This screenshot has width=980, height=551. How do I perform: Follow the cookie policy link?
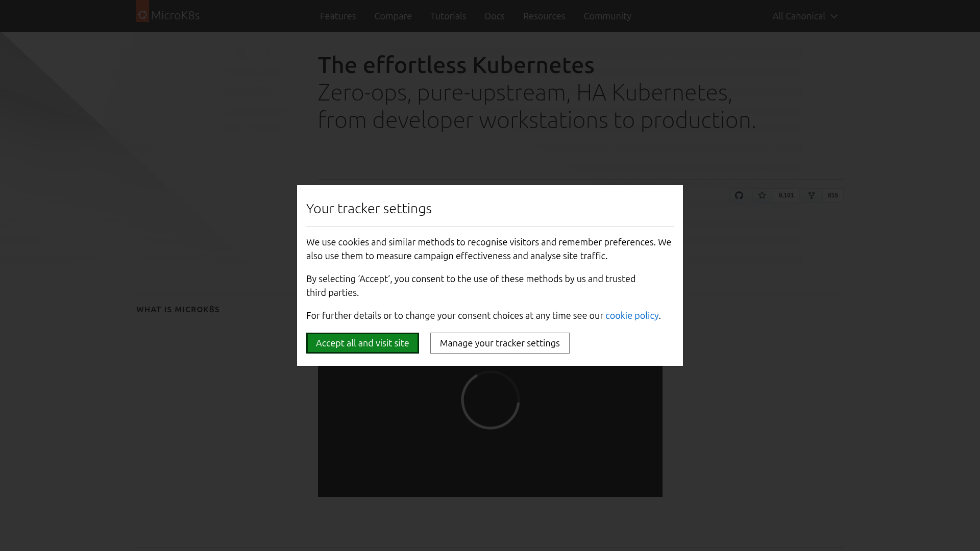[x=631, y=315]
